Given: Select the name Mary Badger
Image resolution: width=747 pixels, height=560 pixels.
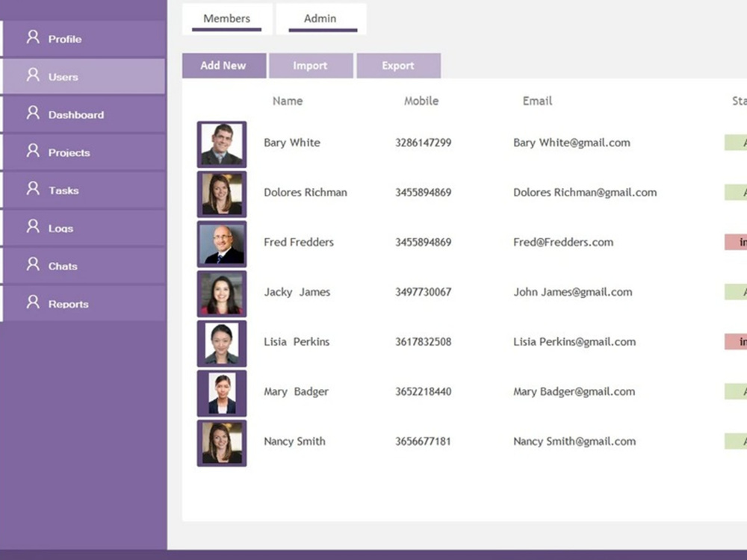Looking at the screenshot, I should click(297, 392).
